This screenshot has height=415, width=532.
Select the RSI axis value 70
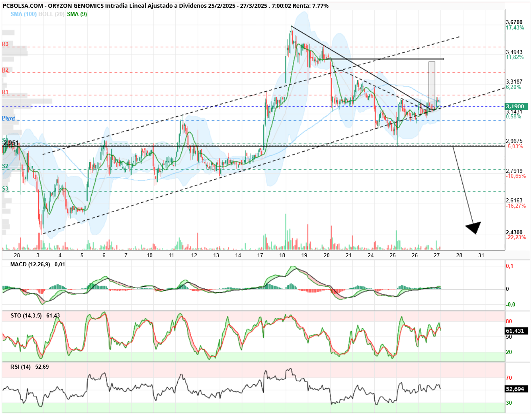pyautogui.click(x=509, y=378)
